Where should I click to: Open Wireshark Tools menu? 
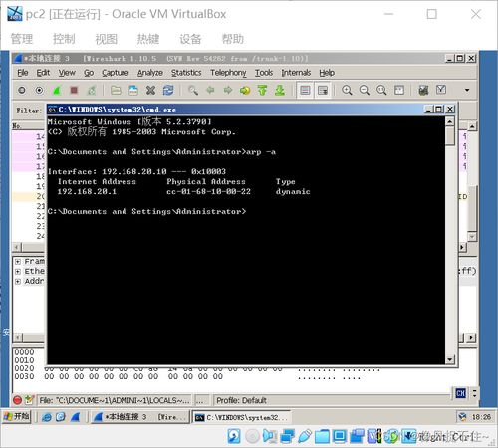pos(264,73)
